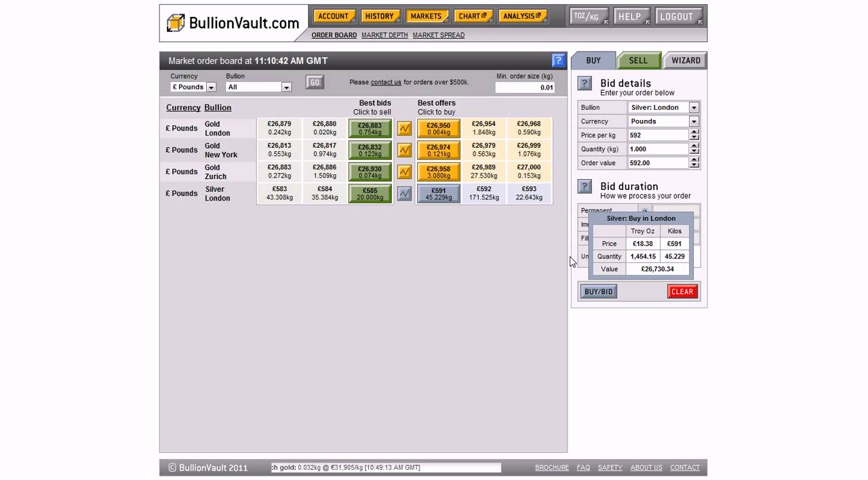
Task: Open the ABOUT US footer link
Action: pyautogui.click(x=646, y=468)
